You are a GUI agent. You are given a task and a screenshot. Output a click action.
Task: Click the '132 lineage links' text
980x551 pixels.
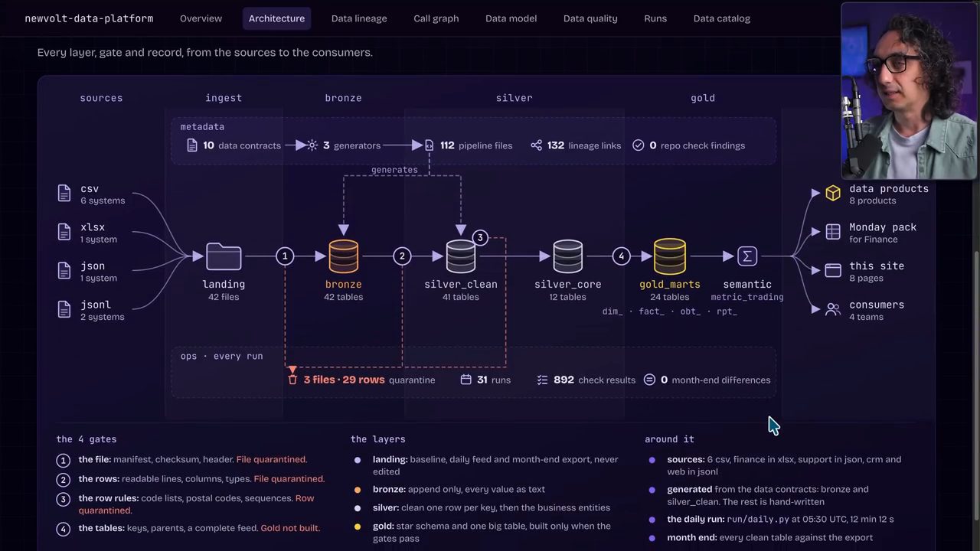coord(584,145)
